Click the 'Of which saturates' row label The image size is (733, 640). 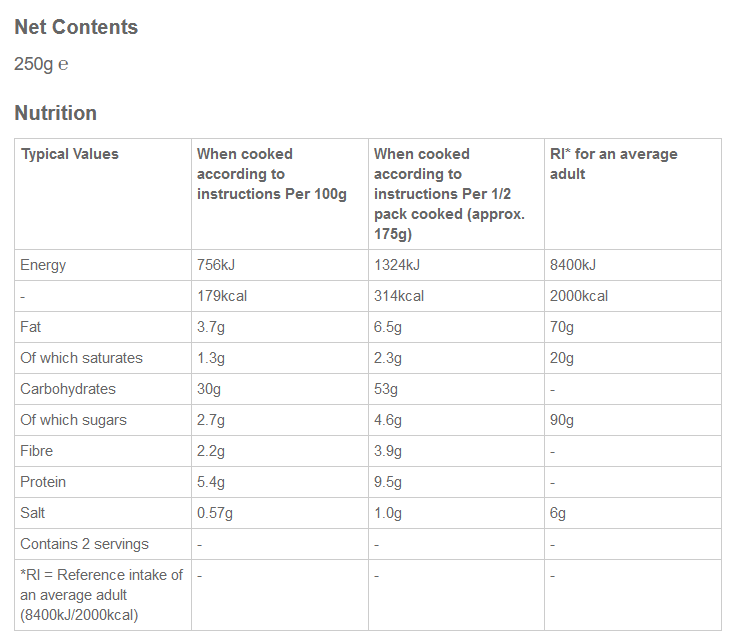click(82, 358)
